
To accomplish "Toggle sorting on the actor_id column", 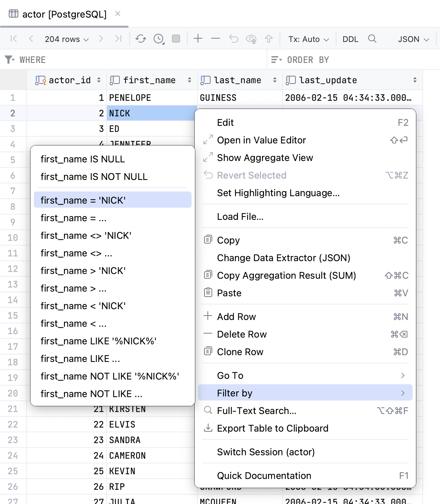I will (98, 80).
